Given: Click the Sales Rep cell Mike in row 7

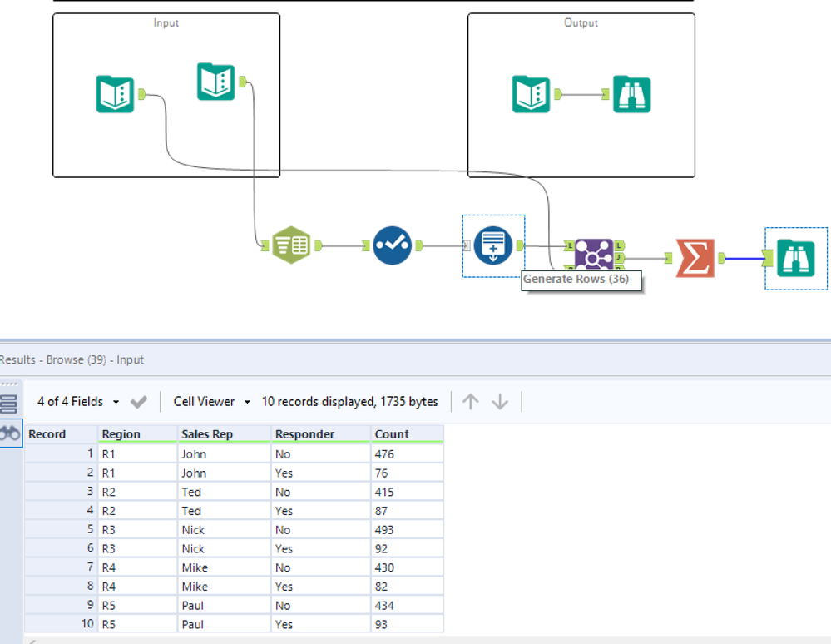Looking at the screenshot, I should tap(225, 567).
